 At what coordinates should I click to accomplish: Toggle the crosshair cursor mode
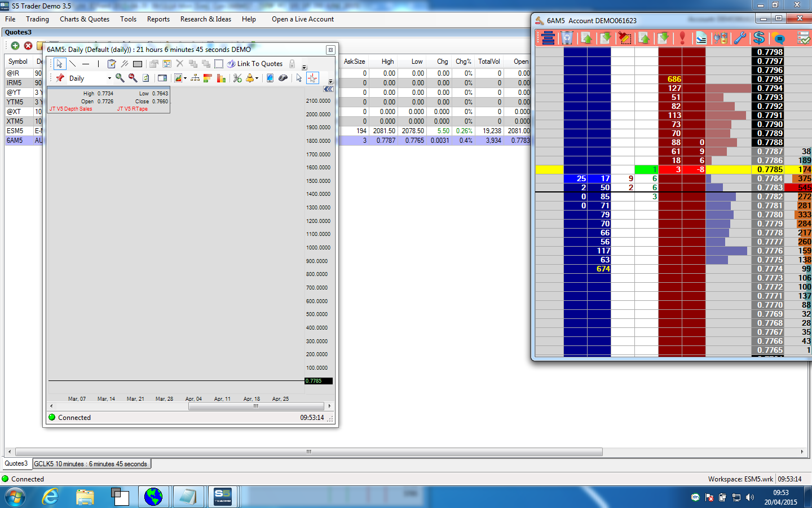312,78
